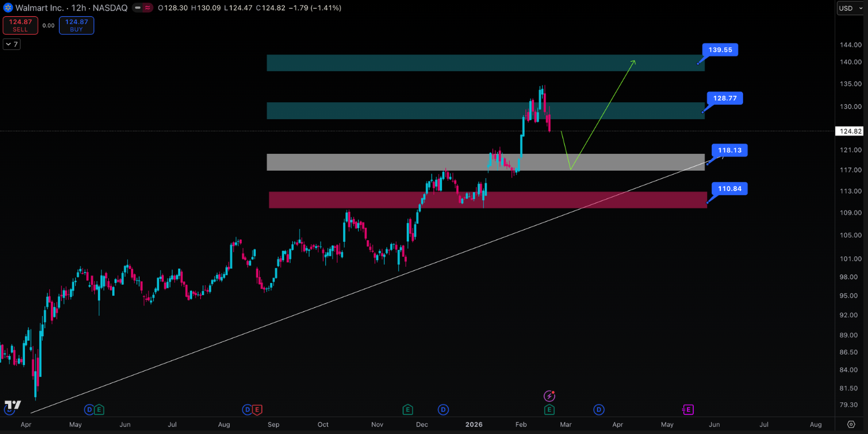868x434 pixels.
Task: Click the purple lightning news event icon
Action: (x=549, y=396)
